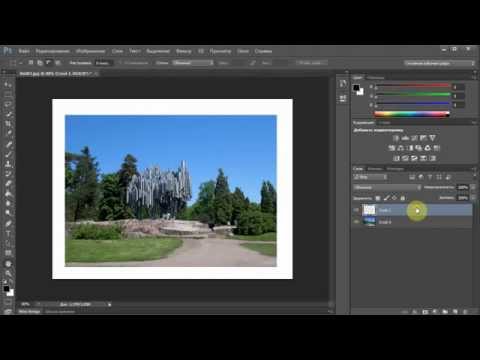This screenshot has width=480, height=360.
Task: Select the Hand tool
Action: pos(8,264)
